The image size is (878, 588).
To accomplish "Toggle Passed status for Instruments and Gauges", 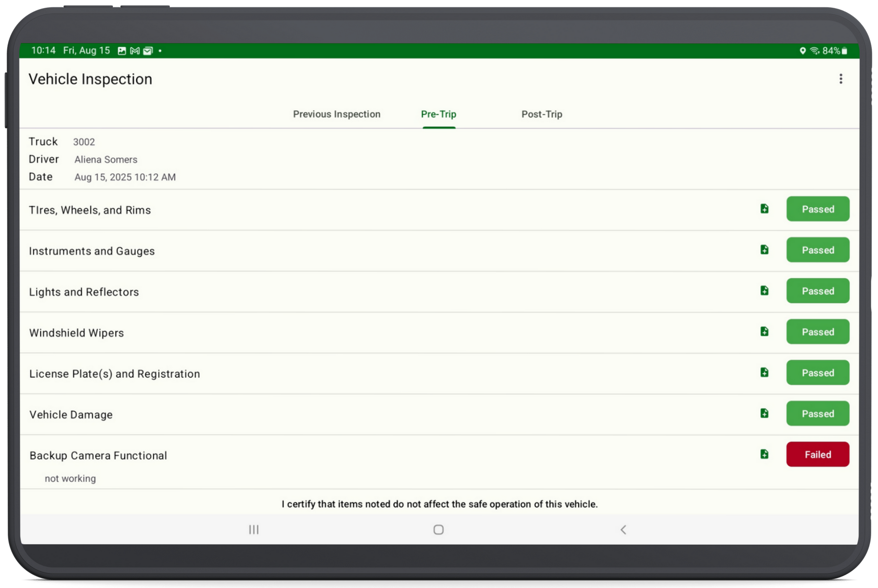I will click(x=817, y=250).
